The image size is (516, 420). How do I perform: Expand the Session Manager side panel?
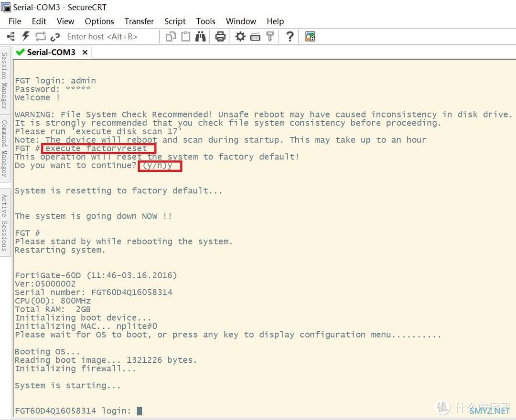(x=4, y=80)
